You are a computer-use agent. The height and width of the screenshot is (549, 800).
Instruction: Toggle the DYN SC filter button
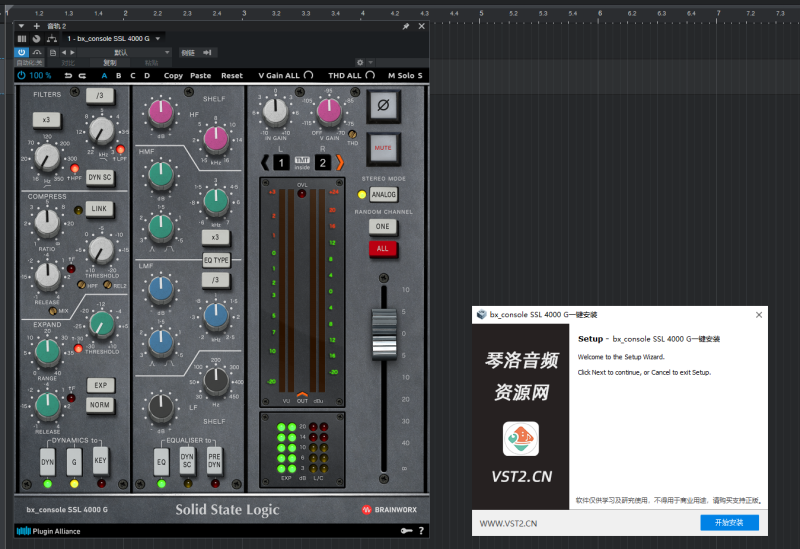(x=99, y=178)
